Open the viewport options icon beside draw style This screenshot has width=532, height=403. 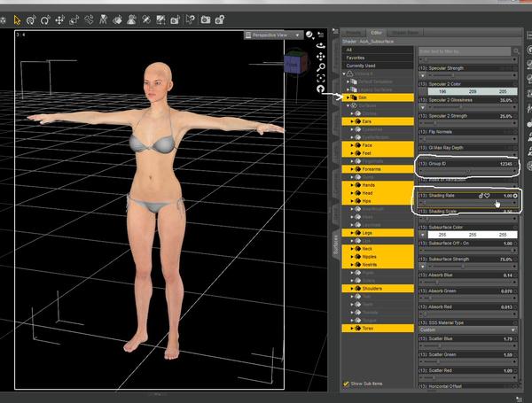tap(321, 35)
